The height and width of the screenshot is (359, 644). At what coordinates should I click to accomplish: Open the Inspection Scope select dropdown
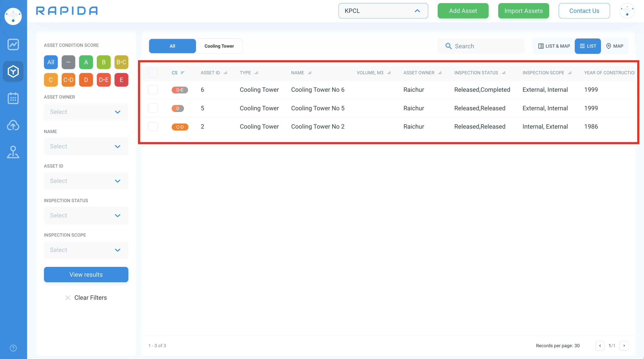tap(86, 250)
